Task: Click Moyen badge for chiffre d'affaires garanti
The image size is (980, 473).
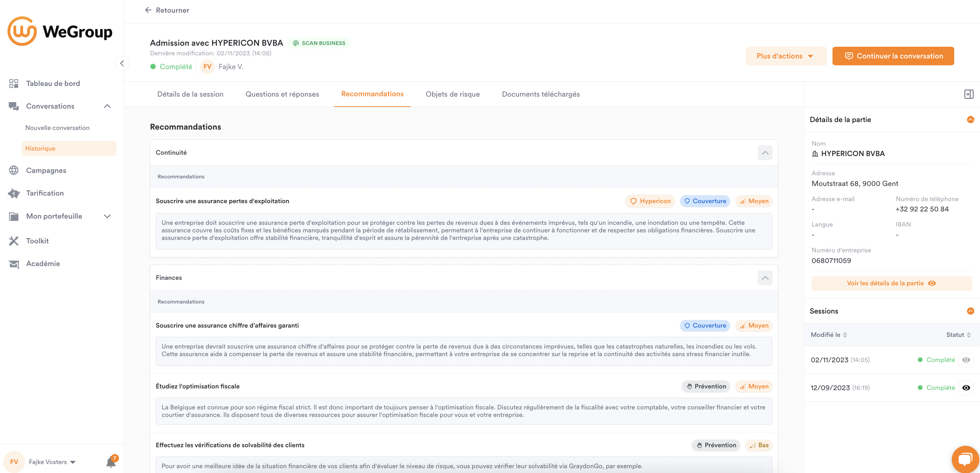Action: [x=754, y=326]
